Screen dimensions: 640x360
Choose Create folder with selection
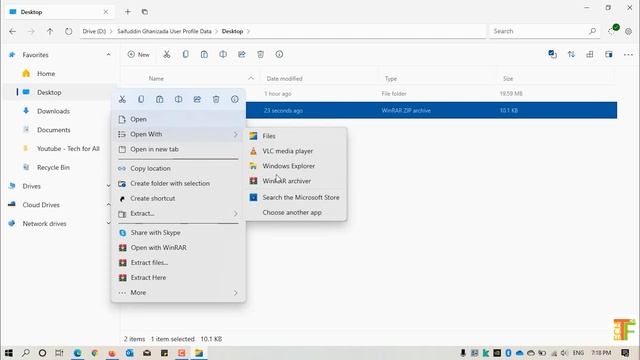pyautogui.click(x=178, y=184)
